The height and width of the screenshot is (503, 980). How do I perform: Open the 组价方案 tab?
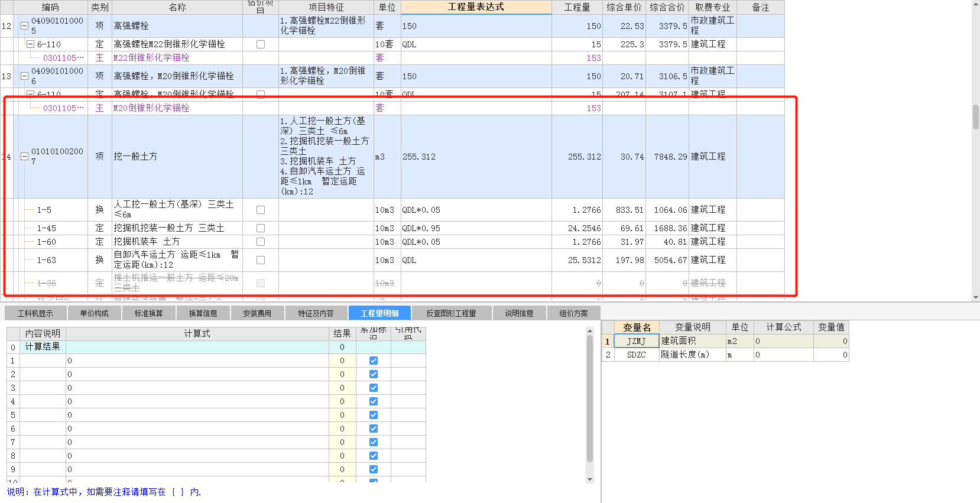coord(573,313)
